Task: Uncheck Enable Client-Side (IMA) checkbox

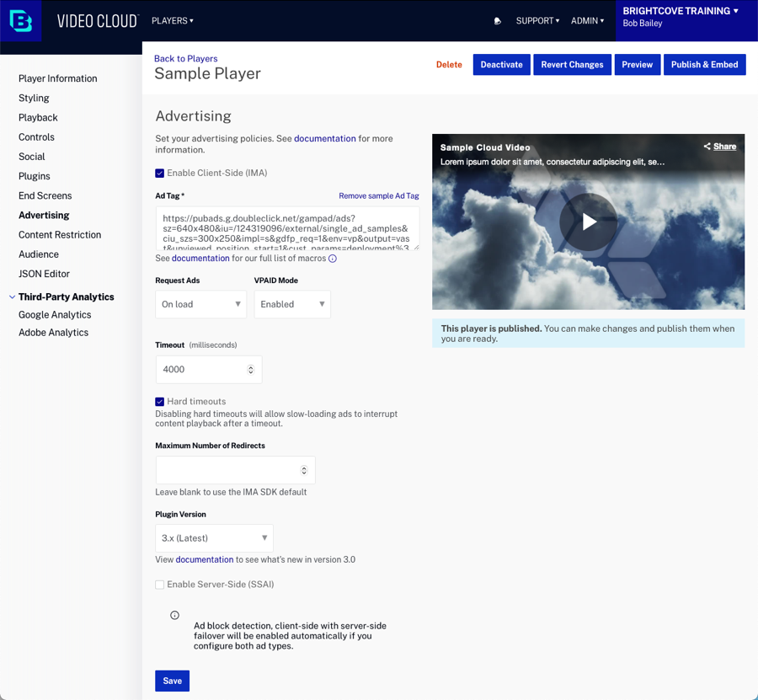Action: click(160, 174)
